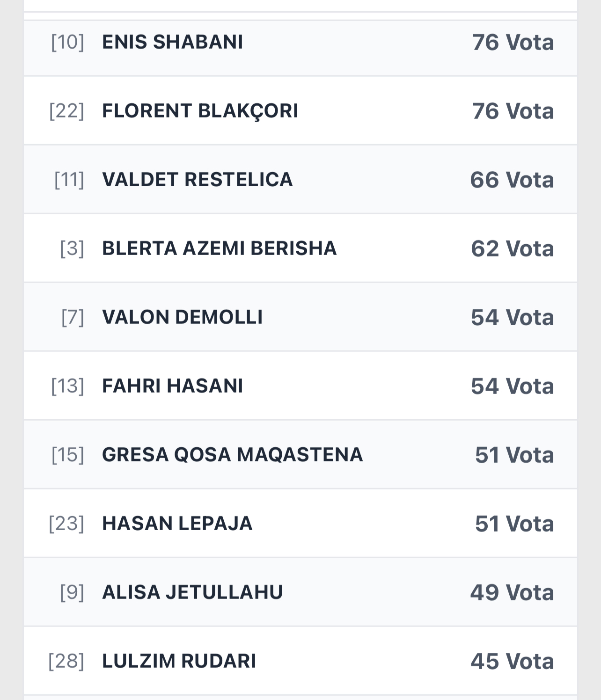Click the 62 Vota count
This screenshot has height=700, width=601.
click(x=512, y=249)
